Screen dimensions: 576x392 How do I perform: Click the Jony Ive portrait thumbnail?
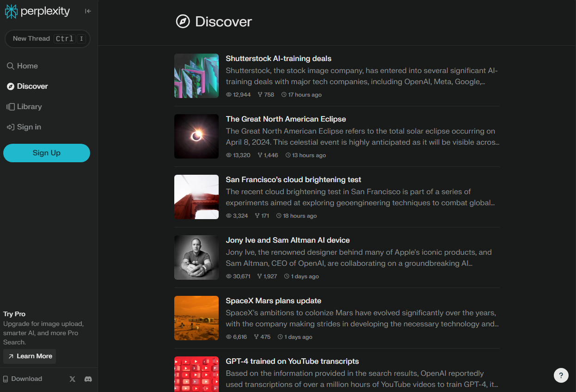click(196, 257)
